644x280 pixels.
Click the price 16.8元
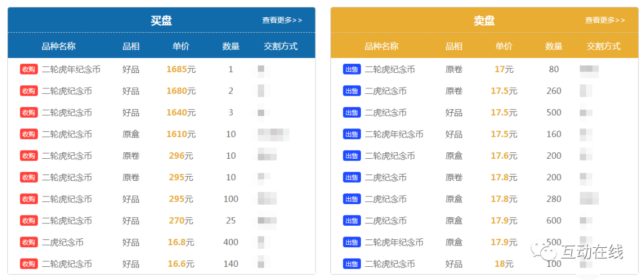pyautogui.click(x=181, y=242)
